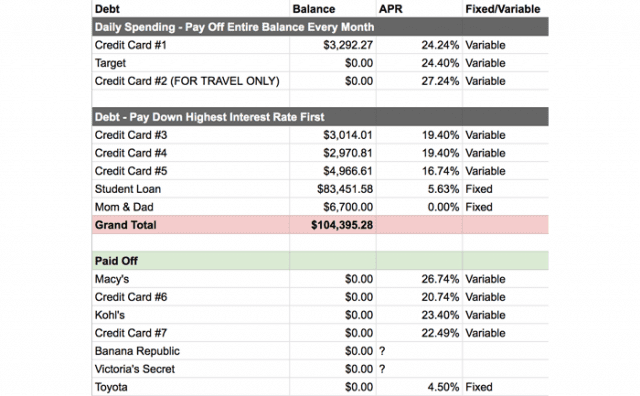Image resolution: width=640 pixels, height=396 pixels.
Task: Select the Student Loan balance cell
Action: [x=333, y=189]
